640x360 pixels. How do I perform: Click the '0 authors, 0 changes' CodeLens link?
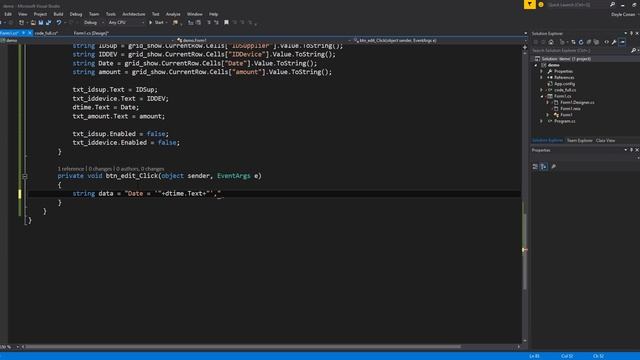(x=140, y=169)
